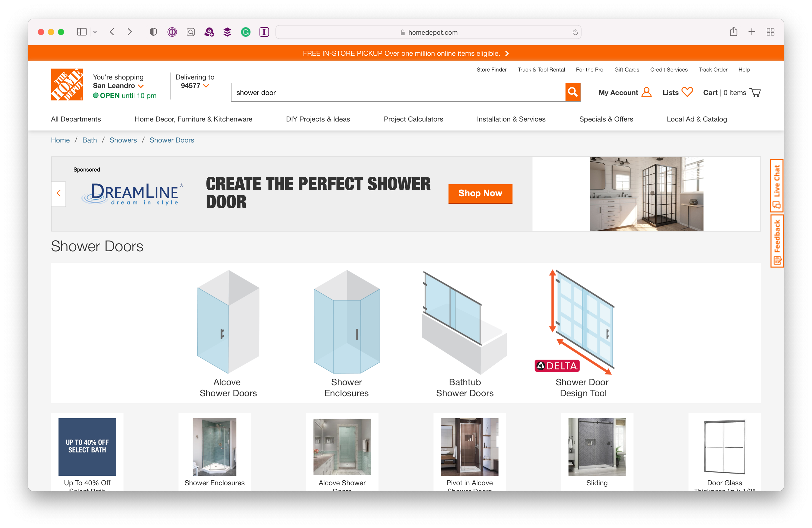
Task: Go forward with browser forward arrow
Action: tap(130, 32)
